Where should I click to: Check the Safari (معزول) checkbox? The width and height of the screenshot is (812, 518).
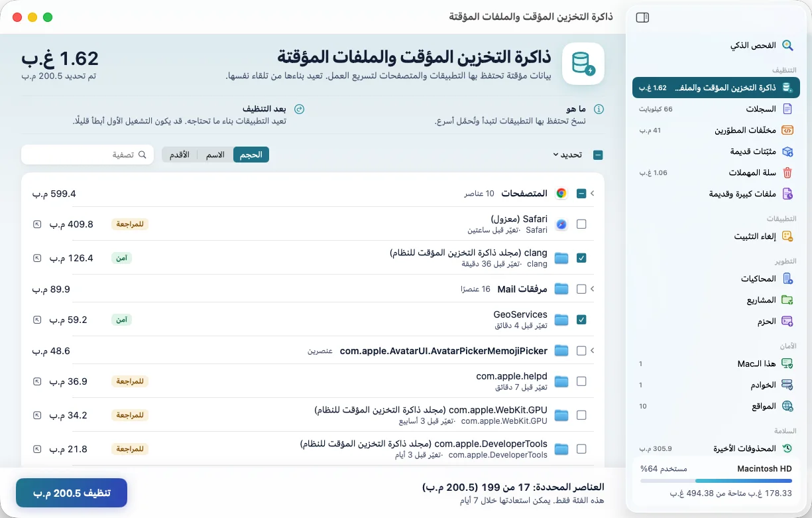(x=581, y=224)
